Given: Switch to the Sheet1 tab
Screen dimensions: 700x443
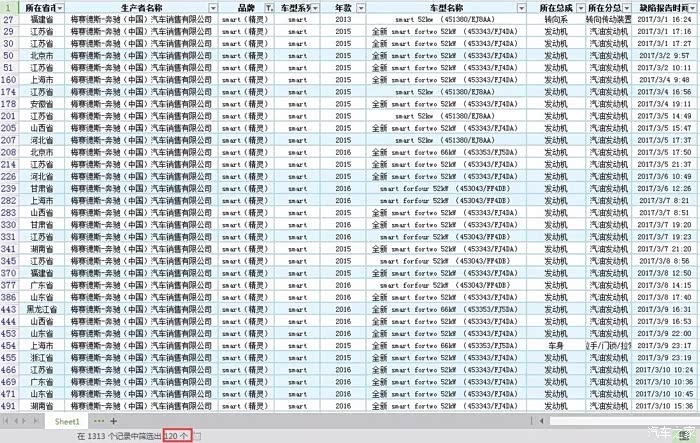Looking at the screenshot, I should pyautogui.click(x=67, y=421).
